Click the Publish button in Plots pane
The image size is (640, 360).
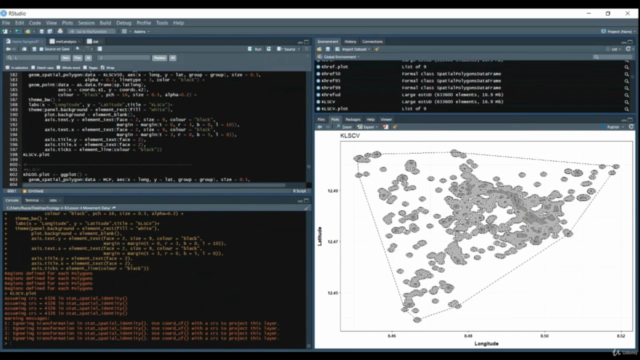coord(610,127)
